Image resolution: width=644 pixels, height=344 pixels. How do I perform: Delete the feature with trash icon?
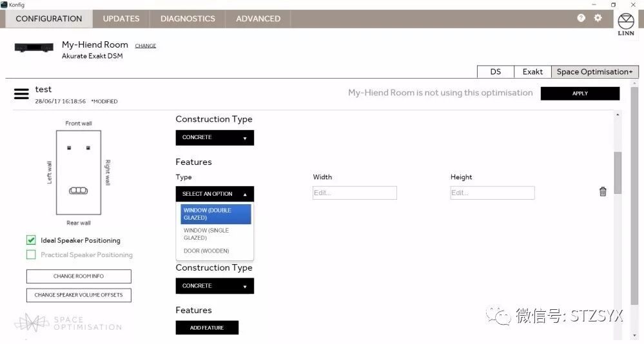tap(603, 192)
